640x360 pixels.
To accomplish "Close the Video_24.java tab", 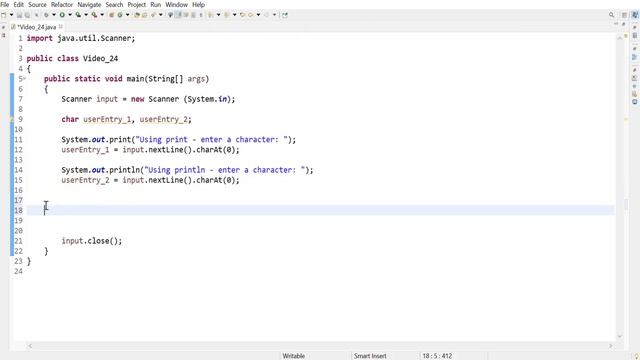I will click(x=60, y=27).
